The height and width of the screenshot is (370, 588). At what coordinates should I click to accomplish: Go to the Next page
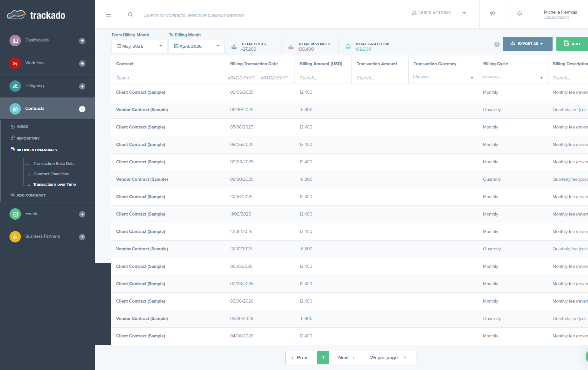click(x=346, y=358)
